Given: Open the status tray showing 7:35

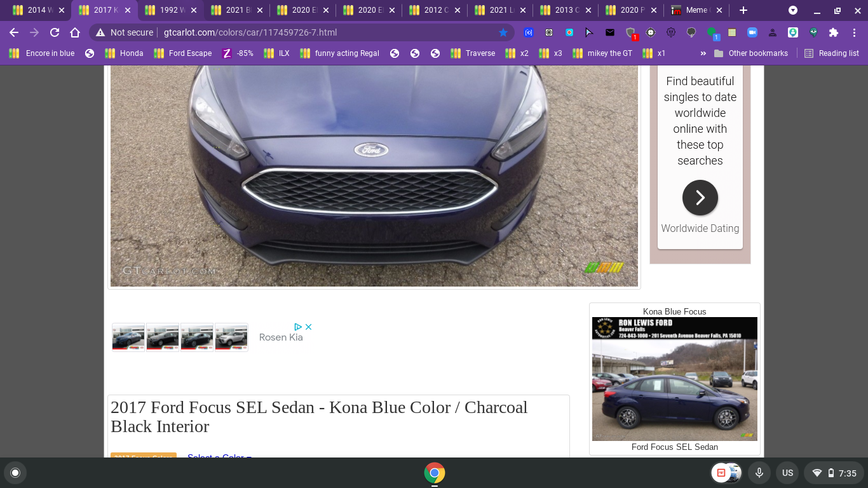Looking at the screenshot, I should pos(834,473).
